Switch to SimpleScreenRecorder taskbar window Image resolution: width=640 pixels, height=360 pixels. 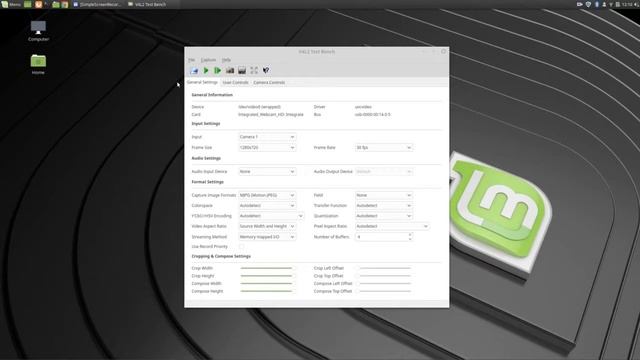point(98,4)
